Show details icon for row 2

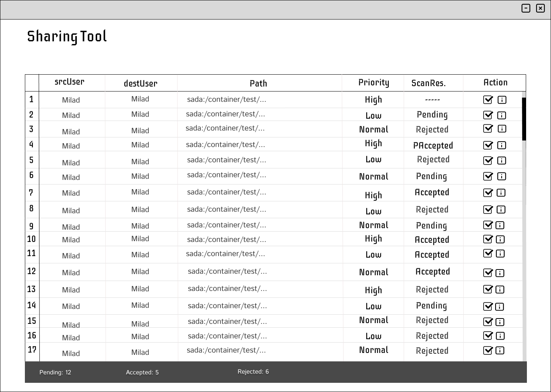pos(502,115)
